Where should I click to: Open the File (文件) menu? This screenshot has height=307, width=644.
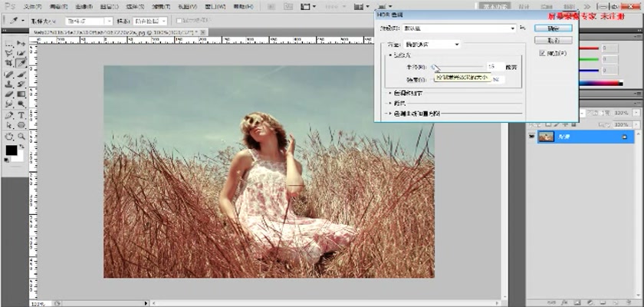pyautogui.click(x=32, y=7)
